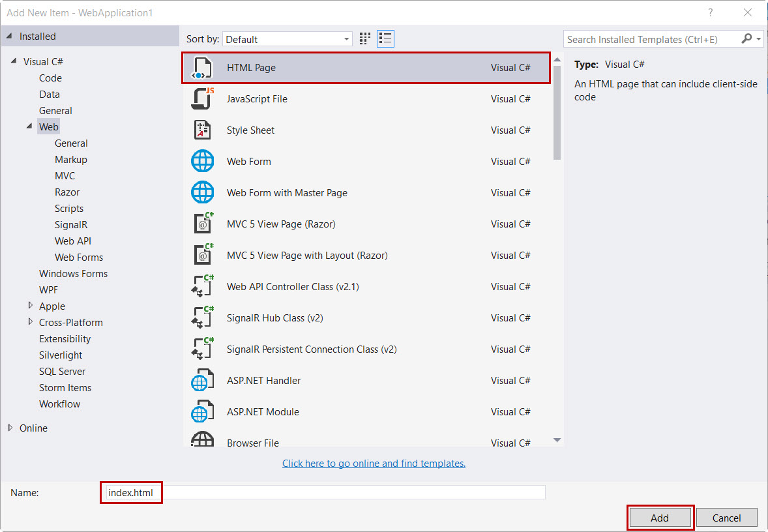Select MVC 5 View Page with Layout icon
Image resolution: width=768 pixels, height=532 pixels.
(202, 255)
